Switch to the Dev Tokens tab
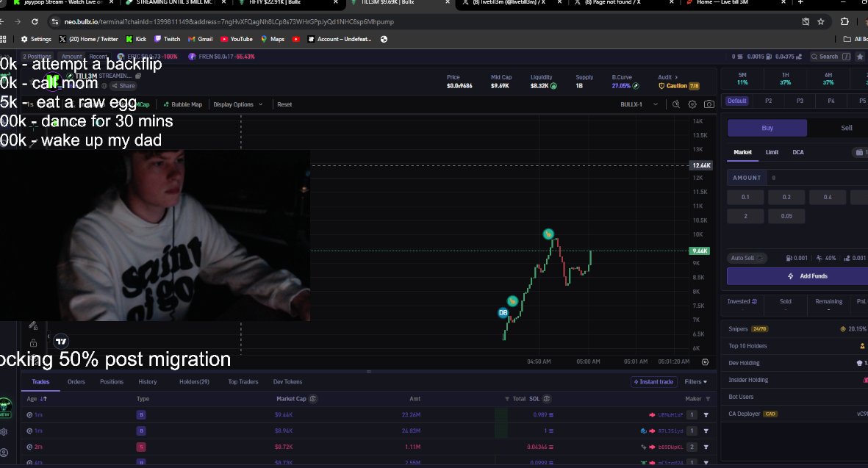Image resolution: width=868 pixels, height=468 pixels. click(287, 382)
